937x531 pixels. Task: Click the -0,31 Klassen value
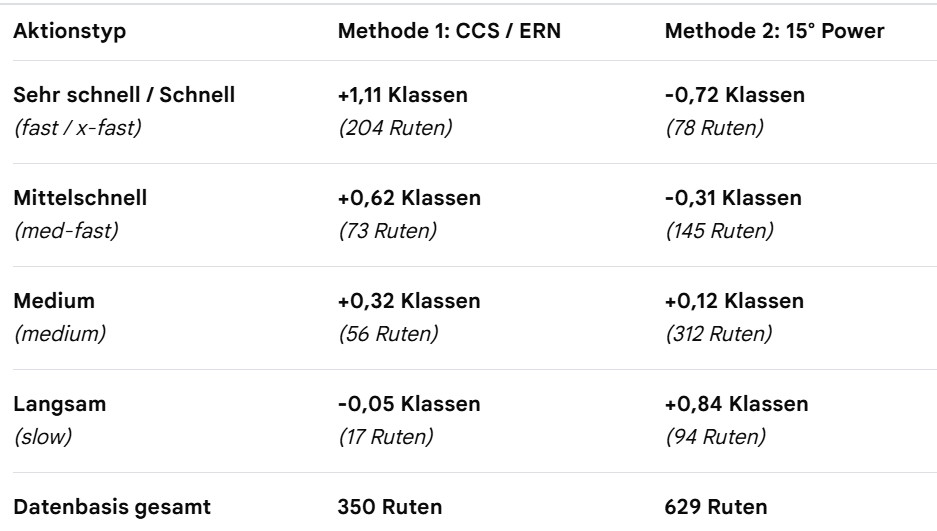[733, 198]
